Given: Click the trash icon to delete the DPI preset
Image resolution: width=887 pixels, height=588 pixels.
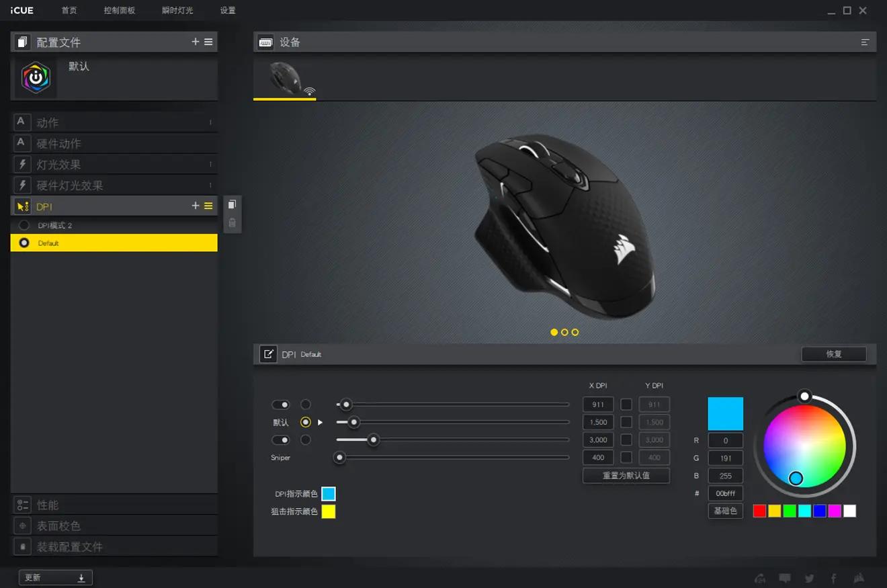Looking at the screenshot, I should pyautogui.click(x=232, y=222).
